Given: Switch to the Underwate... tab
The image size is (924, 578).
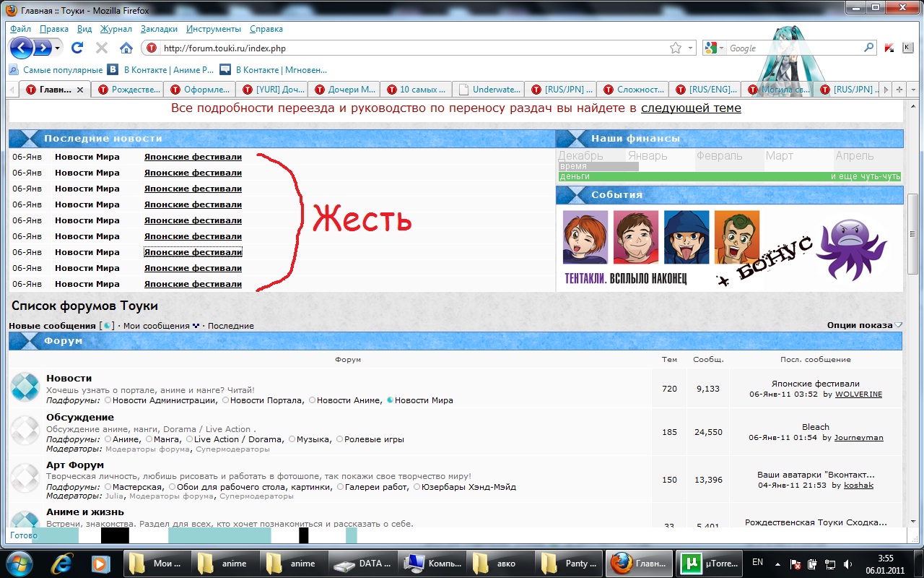Looking at the screenshot, I should click(488, 90).
